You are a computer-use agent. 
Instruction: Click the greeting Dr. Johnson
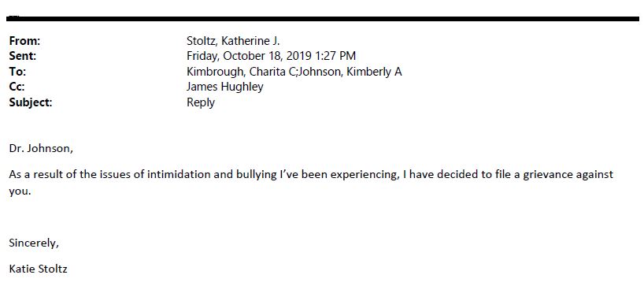(x=41, y=149)
